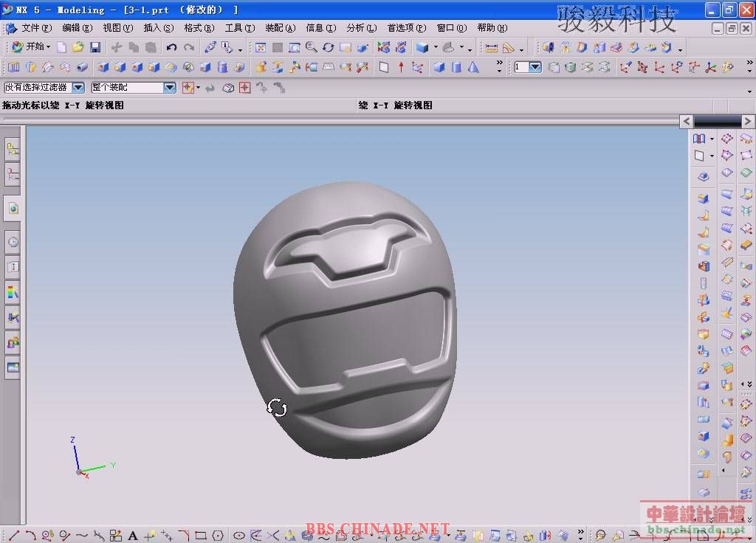Select the Rectangle curve tool at bottom
Viewport: 756px width, 543px height.
pyautogui.click(x=201, y=536)
